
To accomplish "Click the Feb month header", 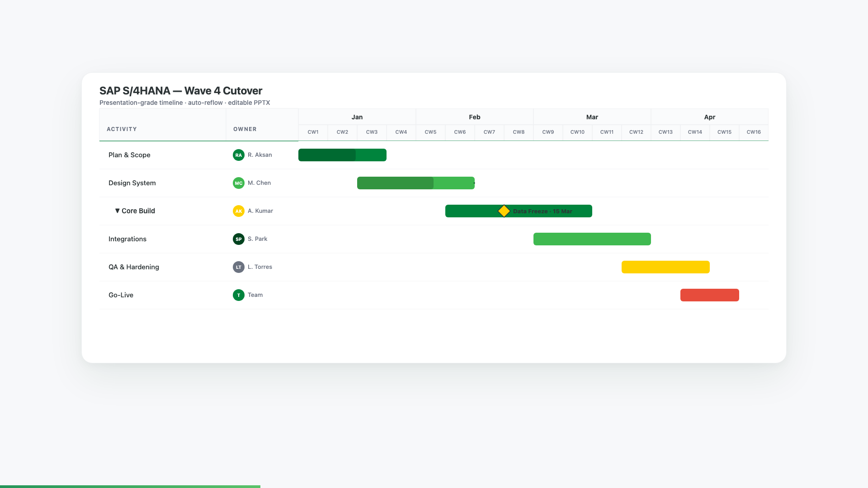I will pos(475,117).
